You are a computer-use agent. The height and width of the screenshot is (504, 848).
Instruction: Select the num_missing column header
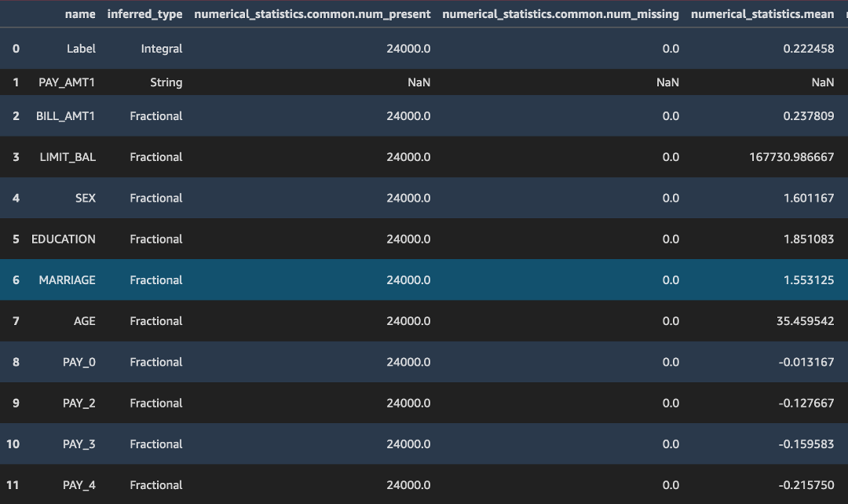click(x=561, y=14)
